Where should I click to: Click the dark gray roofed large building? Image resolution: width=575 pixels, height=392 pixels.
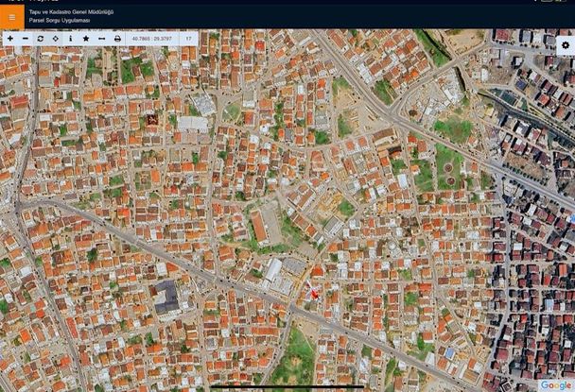click(x=166, y=297)
